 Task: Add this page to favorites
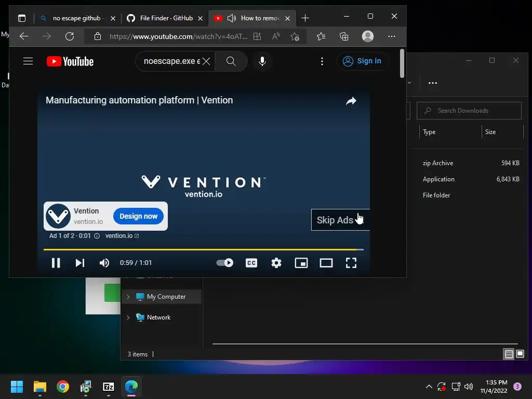(295, 36)
